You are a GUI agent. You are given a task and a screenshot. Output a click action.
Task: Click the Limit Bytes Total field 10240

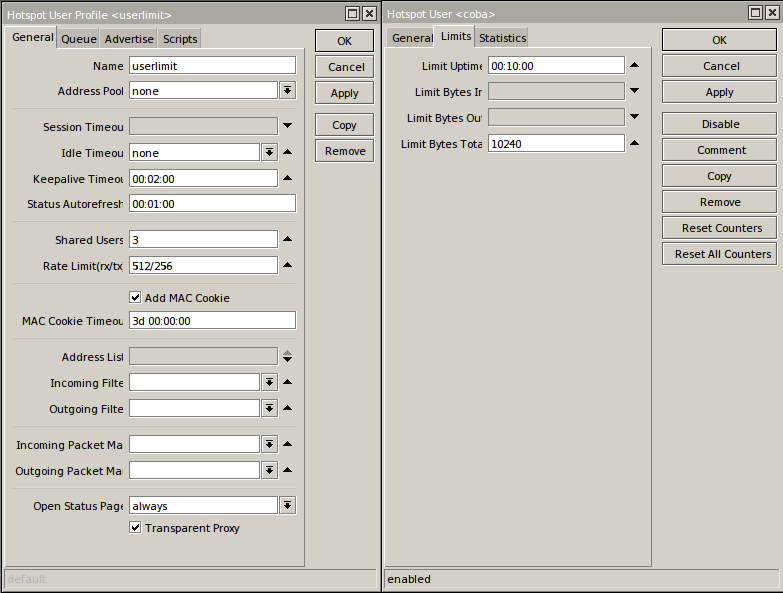coord(556,143)
